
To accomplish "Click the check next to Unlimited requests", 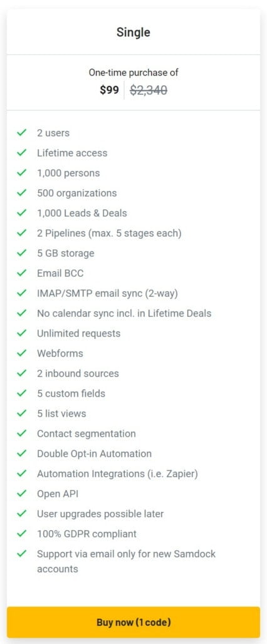I will click(x=21, y=333).
